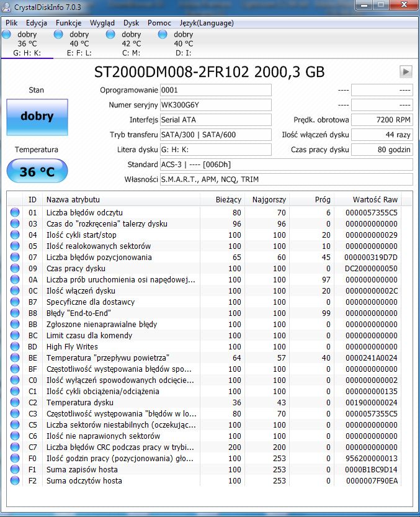Click status orb for attribute 09 Czas pracy dysku
Screen dimensions: 420x517
click(x=15, y=268)
